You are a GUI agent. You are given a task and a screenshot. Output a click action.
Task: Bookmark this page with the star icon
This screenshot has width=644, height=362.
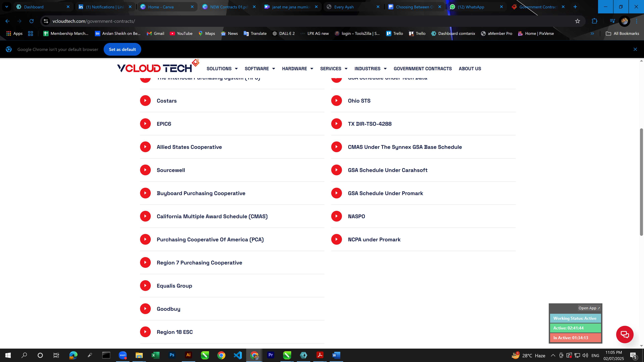(577, 21)
